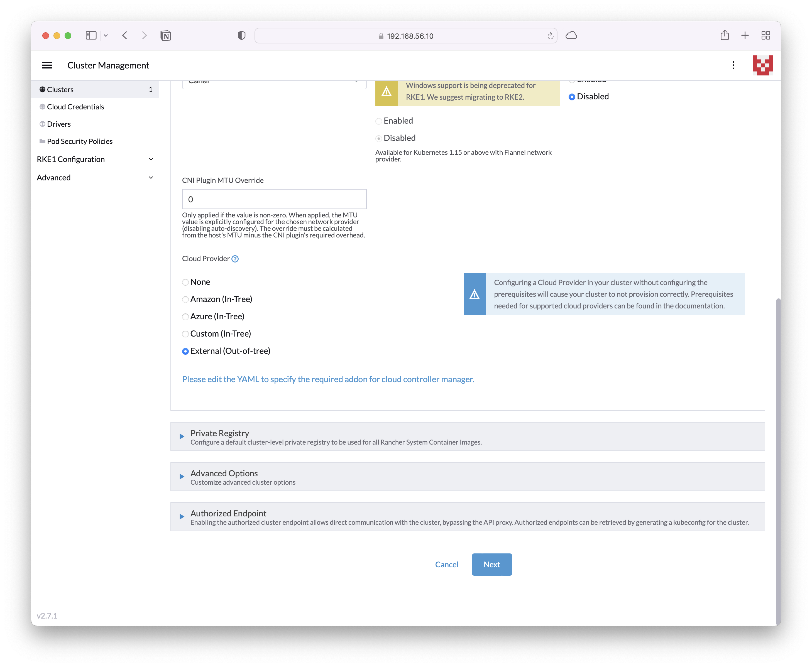
Task: Click the Safari share icon
Action: click(724, 35)
